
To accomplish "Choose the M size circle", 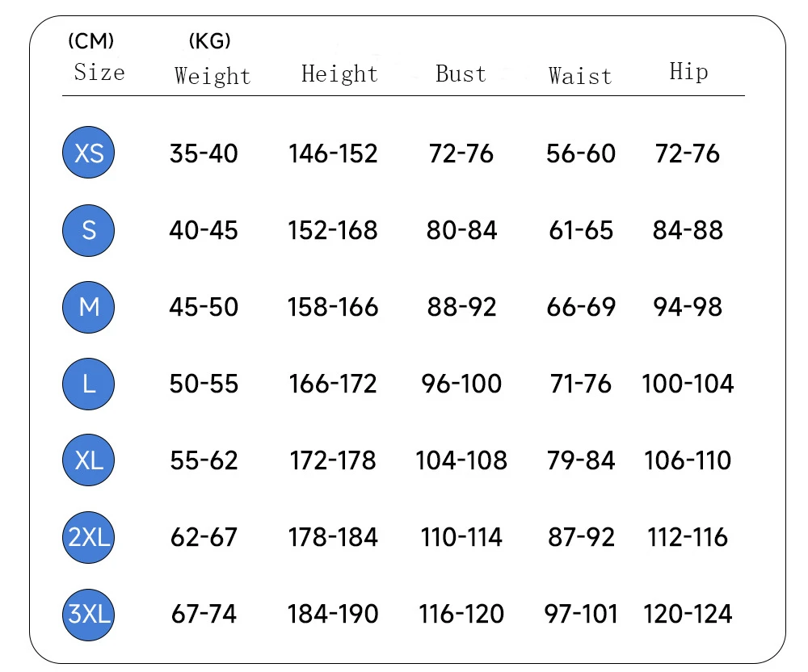I will [89, 307].
